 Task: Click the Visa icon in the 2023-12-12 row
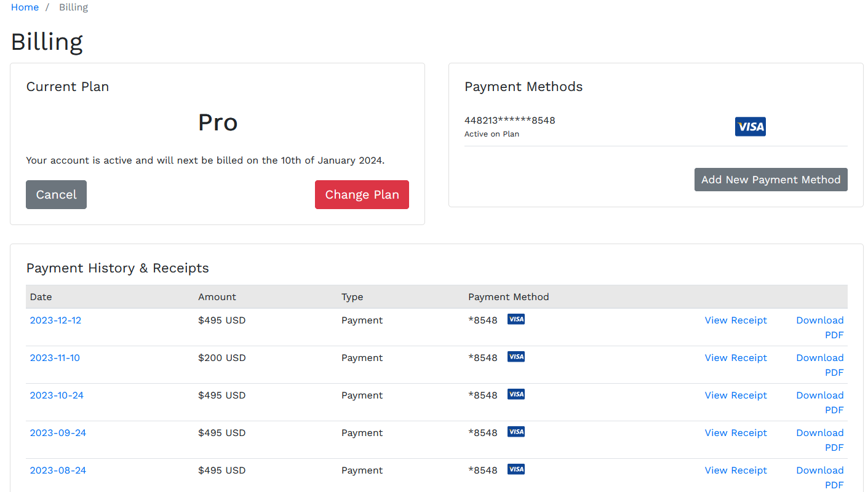tap(516, 319)
